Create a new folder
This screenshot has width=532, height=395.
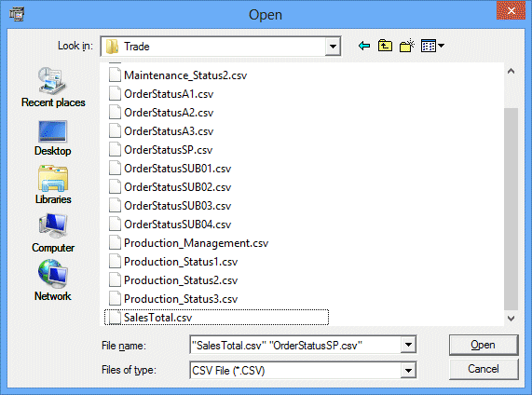point(407,46)
